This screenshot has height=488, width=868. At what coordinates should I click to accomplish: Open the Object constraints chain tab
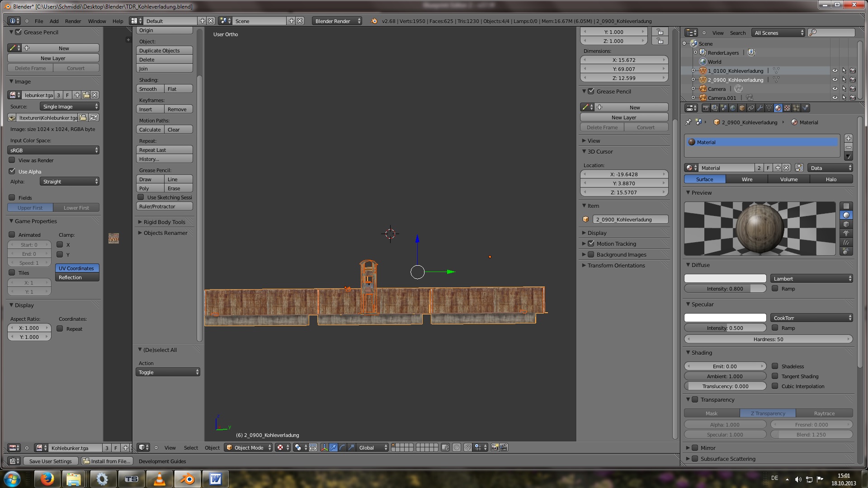click(x=751, y=108)
